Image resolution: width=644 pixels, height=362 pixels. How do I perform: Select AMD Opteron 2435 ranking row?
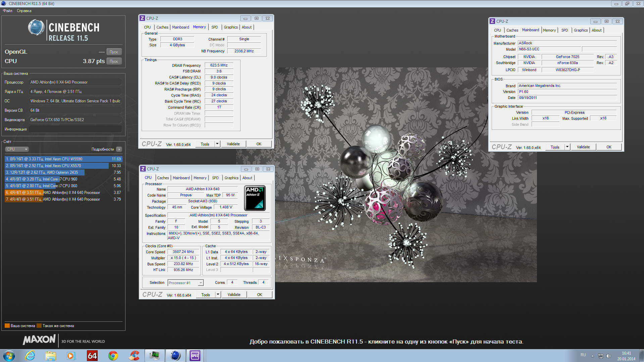coord(63,172)
